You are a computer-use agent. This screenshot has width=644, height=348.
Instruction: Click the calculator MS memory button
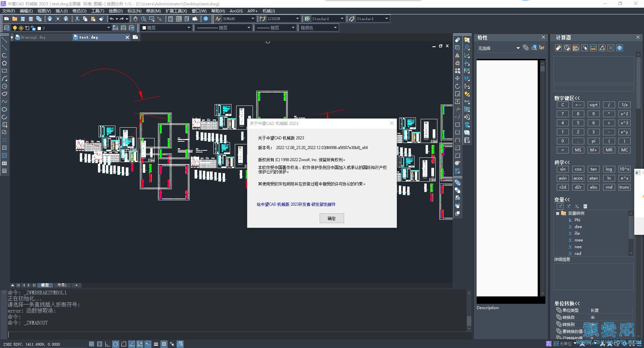pyautogui.click(x=578, y=150)
